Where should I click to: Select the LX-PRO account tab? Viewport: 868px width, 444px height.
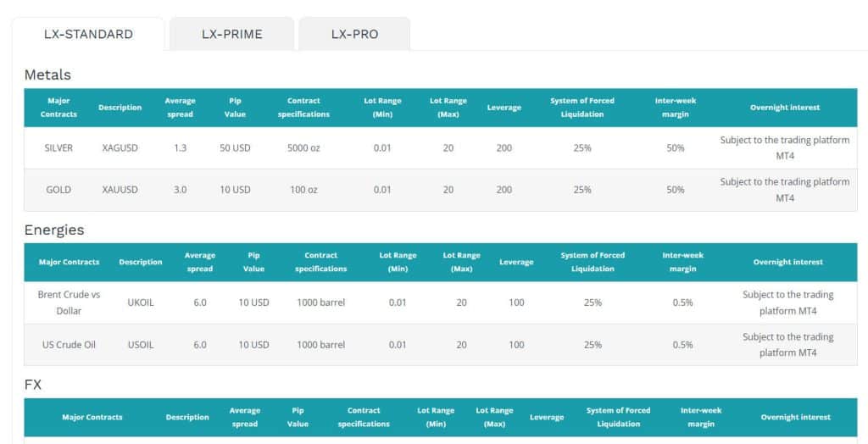[x=355, y=35]
